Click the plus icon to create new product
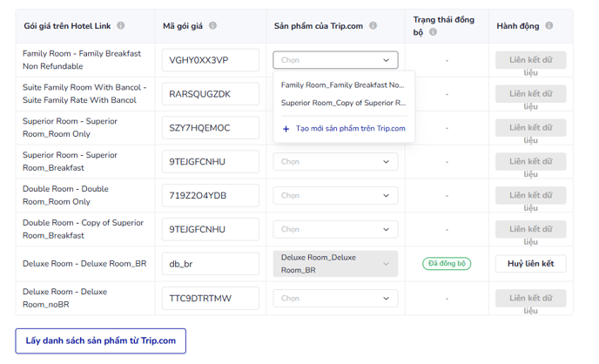The image size is (599, 364). point(286,129)
